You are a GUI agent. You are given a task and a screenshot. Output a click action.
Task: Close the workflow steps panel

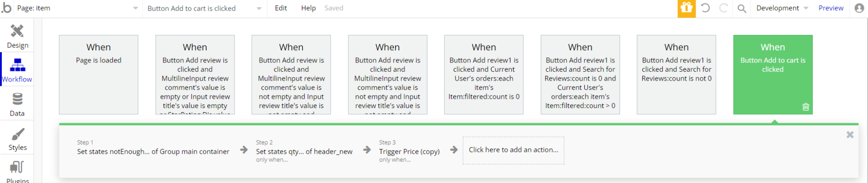[850, 135]
